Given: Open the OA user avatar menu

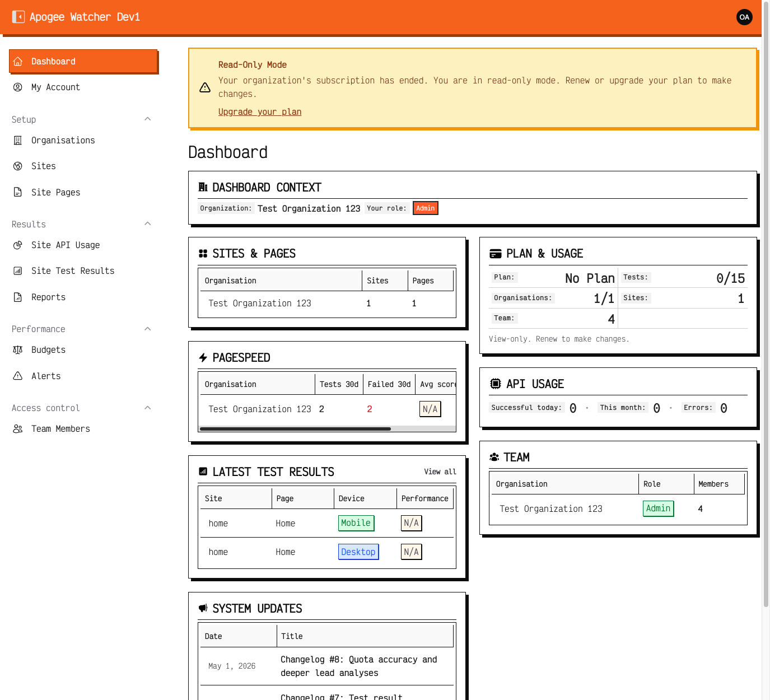Looking at the screenshot, I should [744, 17].
